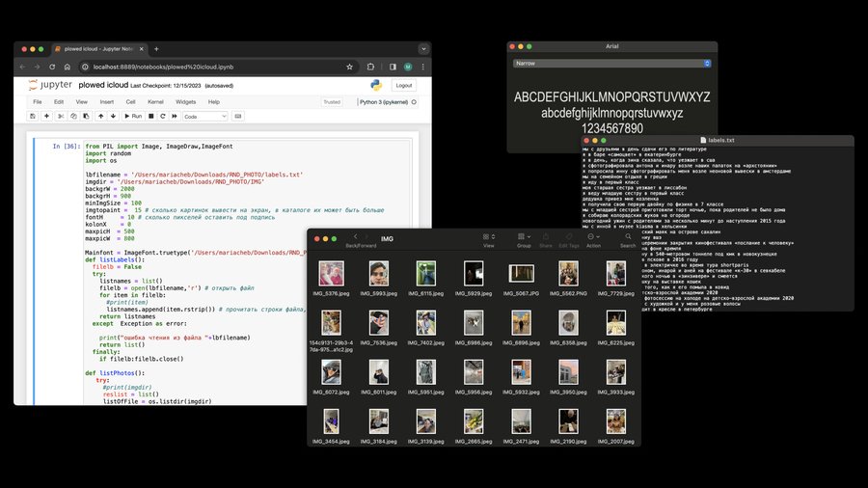868x488 pixels.
Task: Go back in Finder IMG window
Action: tap(355, 237)
